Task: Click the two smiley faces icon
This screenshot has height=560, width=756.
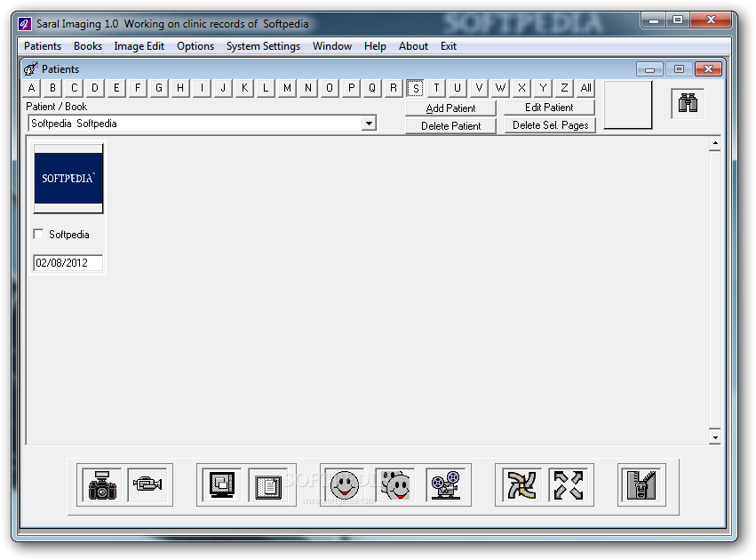Action: pyautogui.click(x=394, y=484)
